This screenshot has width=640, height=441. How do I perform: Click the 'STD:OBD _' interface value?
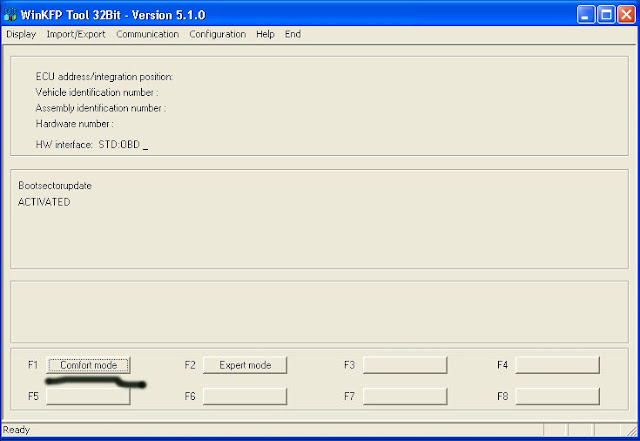[x=123, y=145]
